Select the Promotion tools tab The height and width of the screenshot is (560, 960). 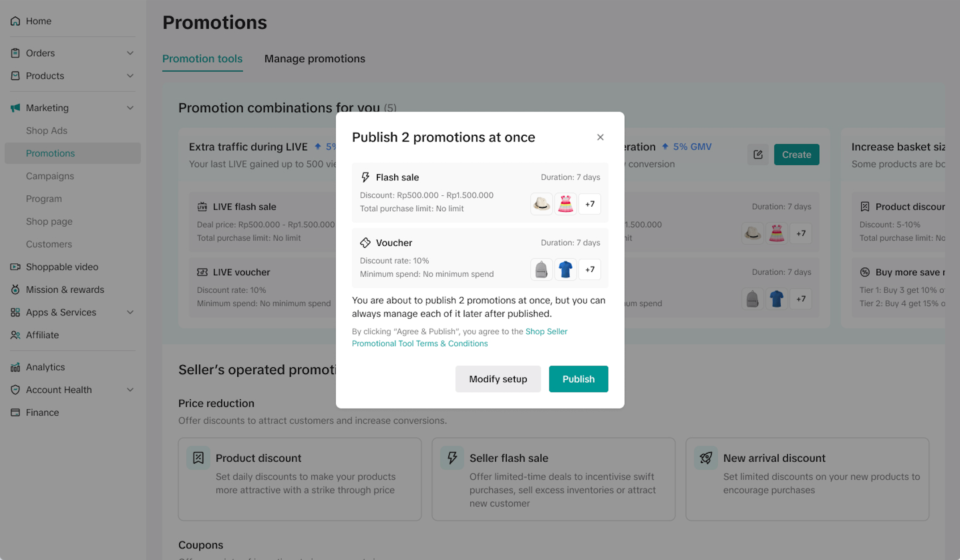click(x=202, y=59)
